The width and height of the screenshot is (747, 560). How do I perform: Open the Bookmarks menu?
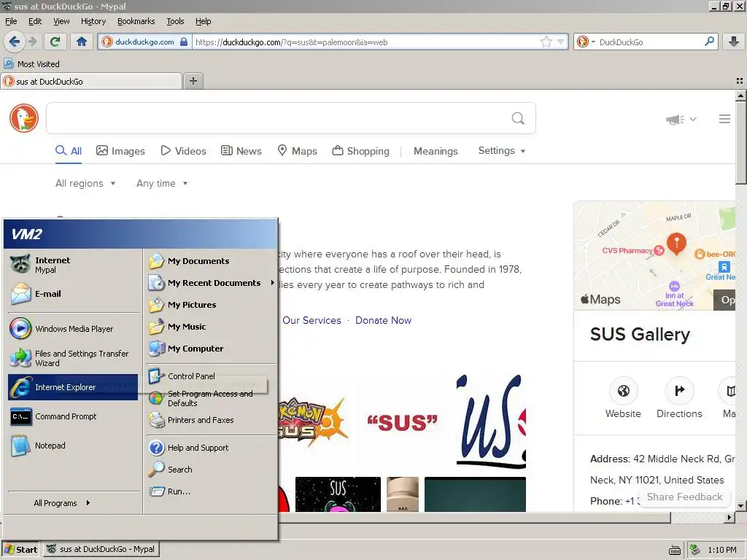click(x=136, y=21)
